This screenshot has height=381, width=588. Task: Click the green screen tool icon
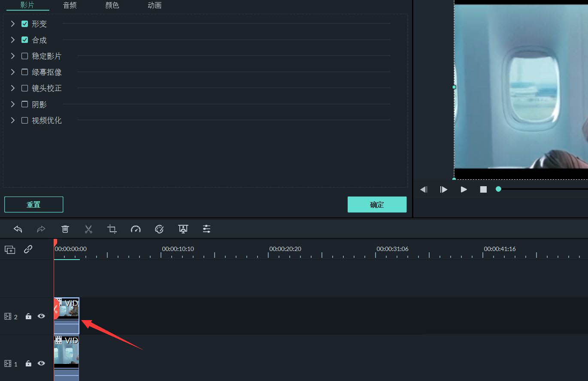tap(183, 229)
